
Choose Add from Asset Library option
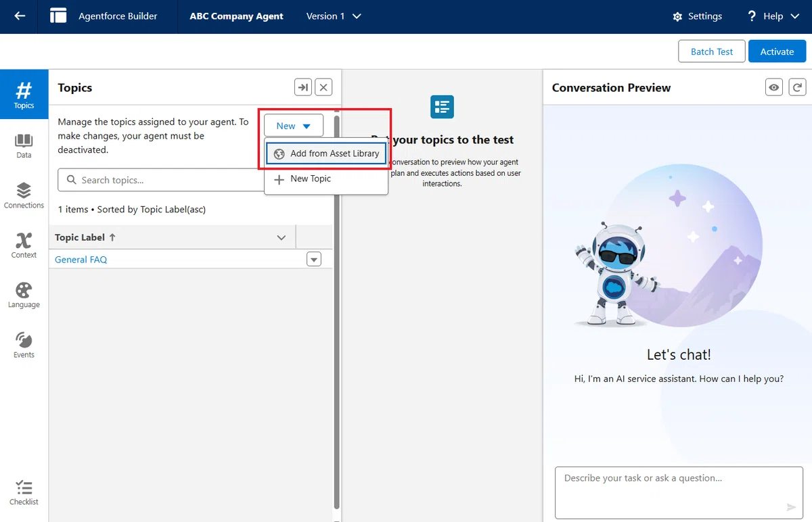click(x=326, y=153)
